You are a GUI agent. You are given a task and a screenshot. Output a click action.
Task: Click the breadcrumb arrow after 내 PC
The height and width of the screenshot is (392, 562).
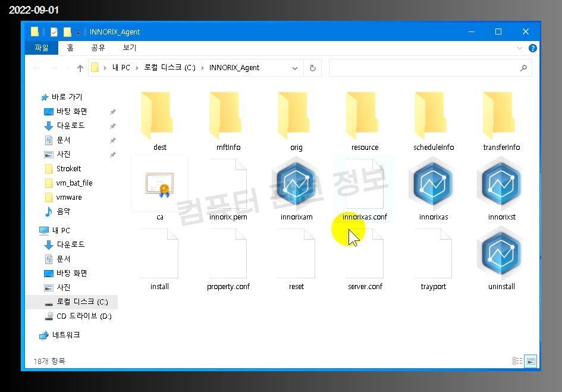[x=137, y=68]
